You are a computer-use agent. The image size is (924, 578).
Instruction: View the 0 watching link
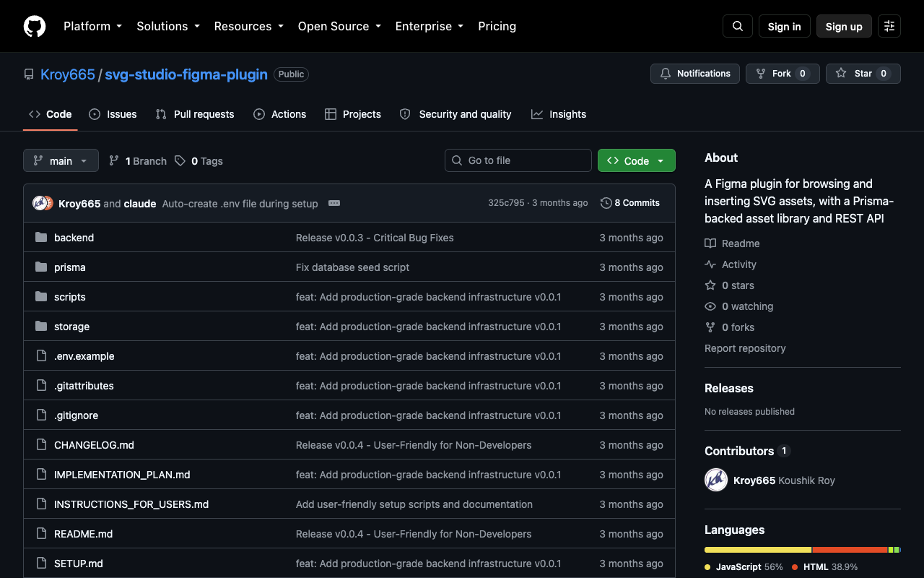(739, 306)
